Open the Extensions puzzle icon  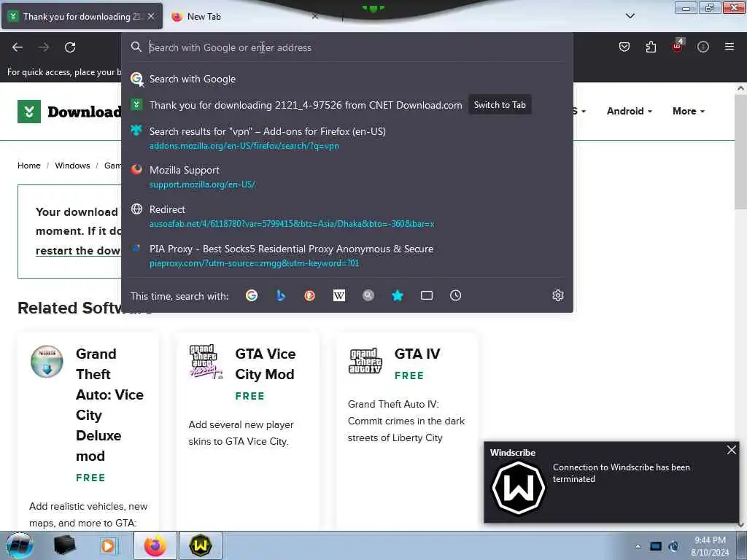[651, 47]
